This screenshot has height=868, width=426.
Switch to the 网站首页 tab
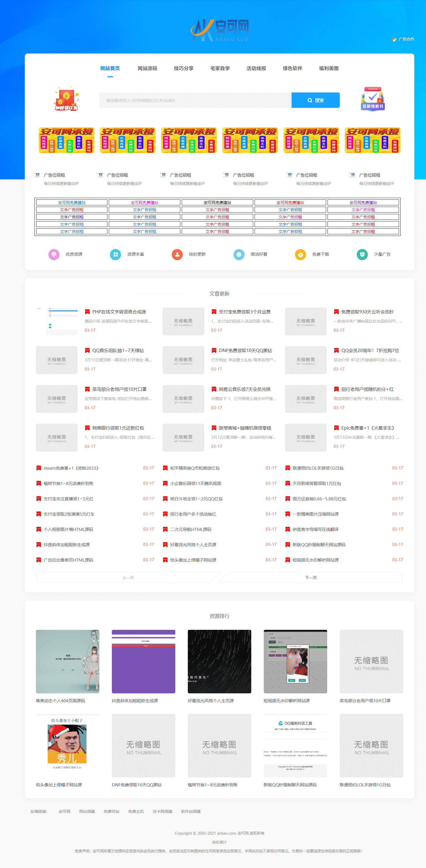coord(110,69)
